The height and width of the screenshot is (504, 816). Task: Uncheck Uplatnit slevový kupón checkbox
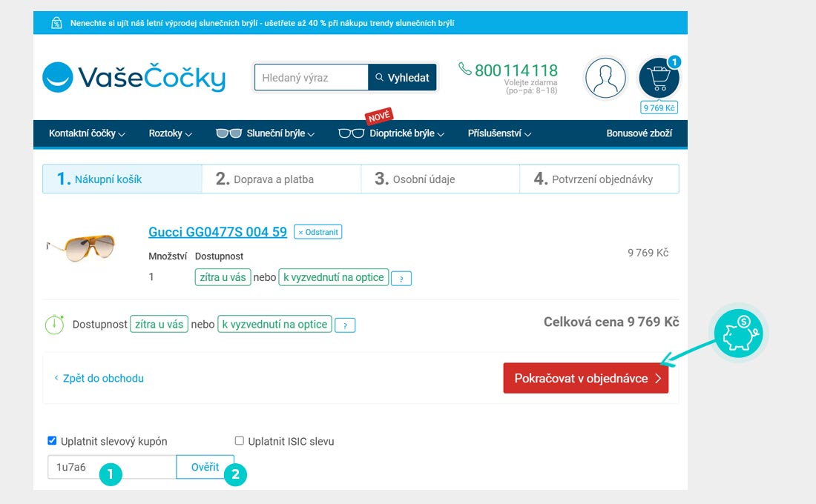point(52,440)
